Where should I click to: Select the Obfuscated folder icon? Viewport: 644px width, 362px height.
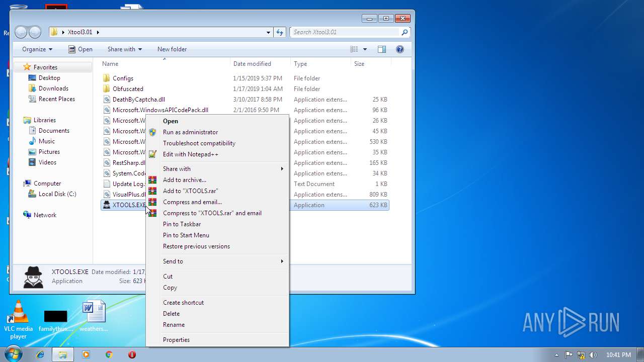[106, 89]
